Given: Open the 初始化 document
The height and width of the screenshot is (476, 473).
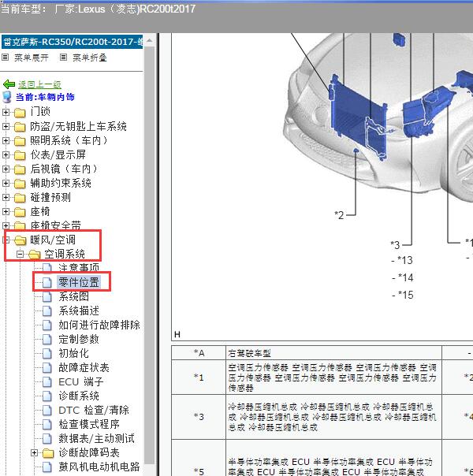Looking at the screenshot, I should click(x=74, y=353).
